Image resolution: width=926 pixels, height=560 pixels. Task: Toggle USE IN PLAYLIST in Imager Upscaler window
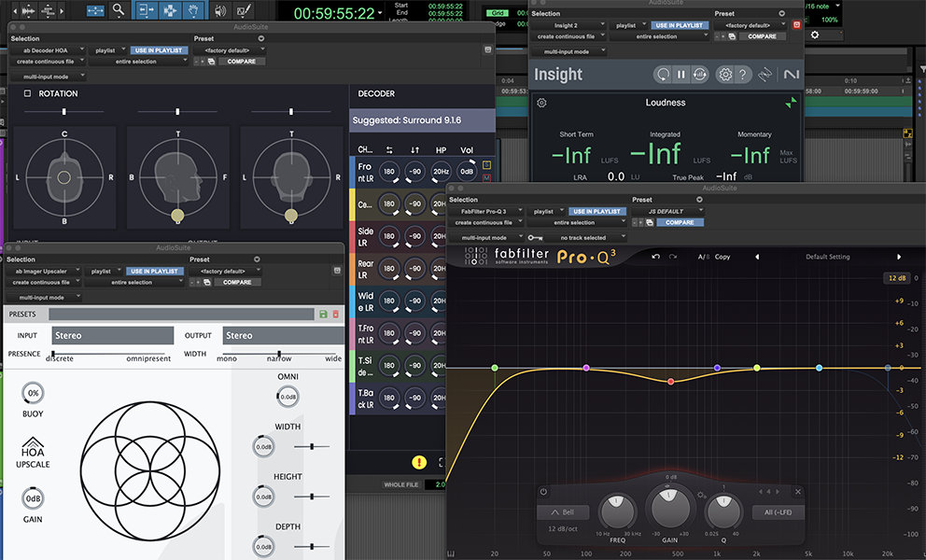[x=153, y=272]
